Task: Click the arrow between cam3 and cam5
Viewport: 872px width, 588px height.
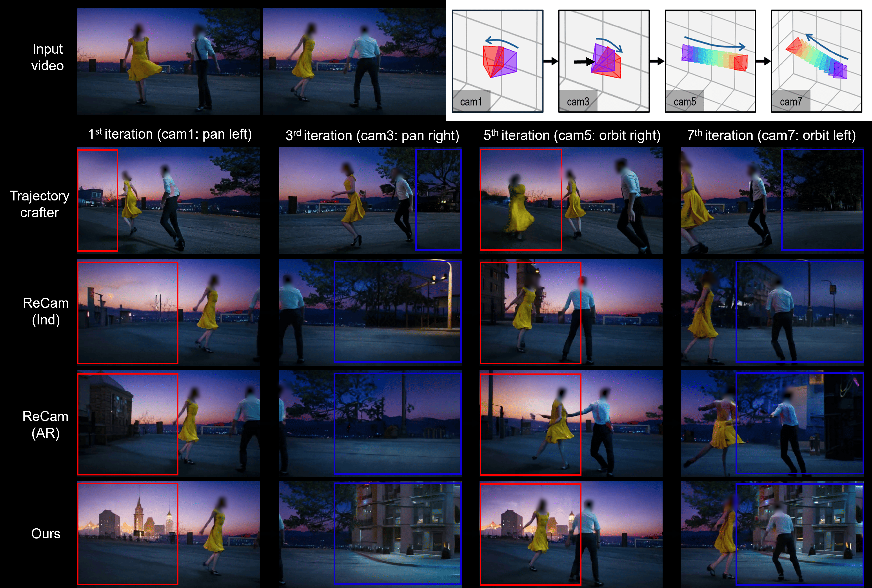Action: (657, 61)
